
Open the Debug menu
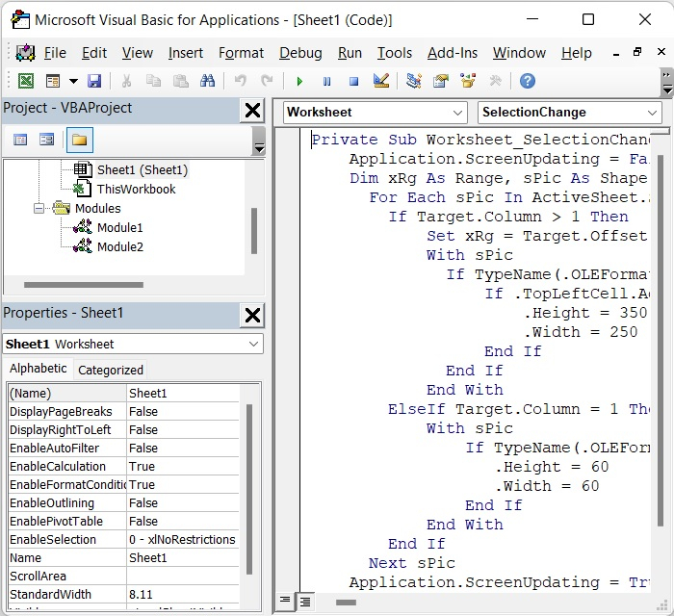point(300,53)
